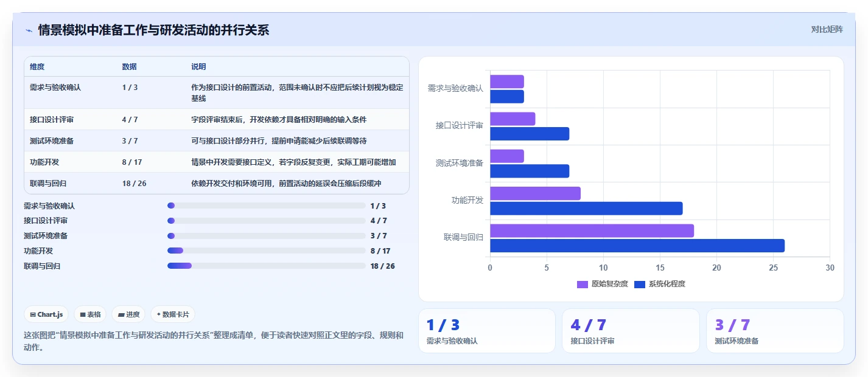This screenshot has width=868, height=377.
Task: Click the 接口设计评审 progress bar
Action: tap(266, 221)
